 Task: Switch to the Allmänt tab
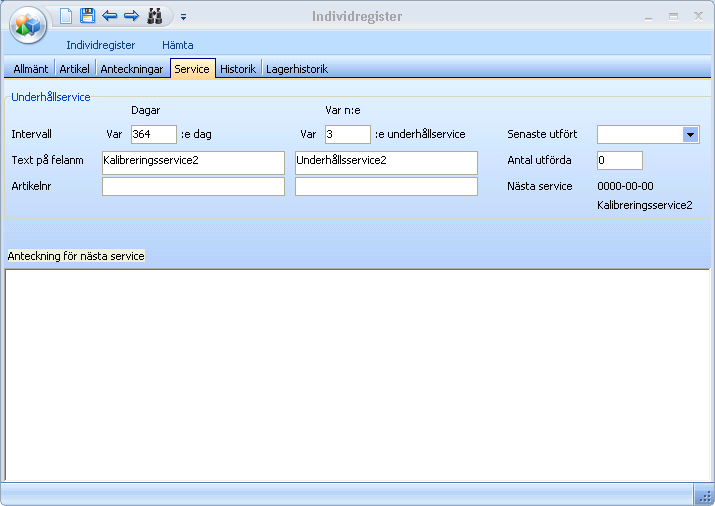point(30,69)
